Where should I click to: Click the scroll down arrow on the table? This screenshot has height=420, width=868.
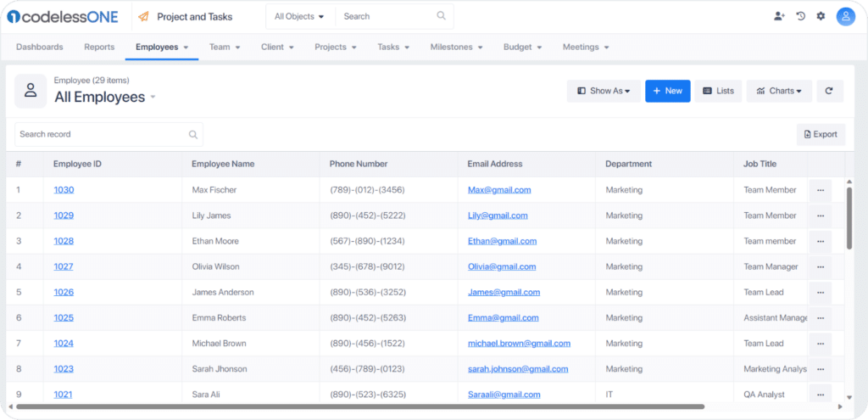point(849,397)
